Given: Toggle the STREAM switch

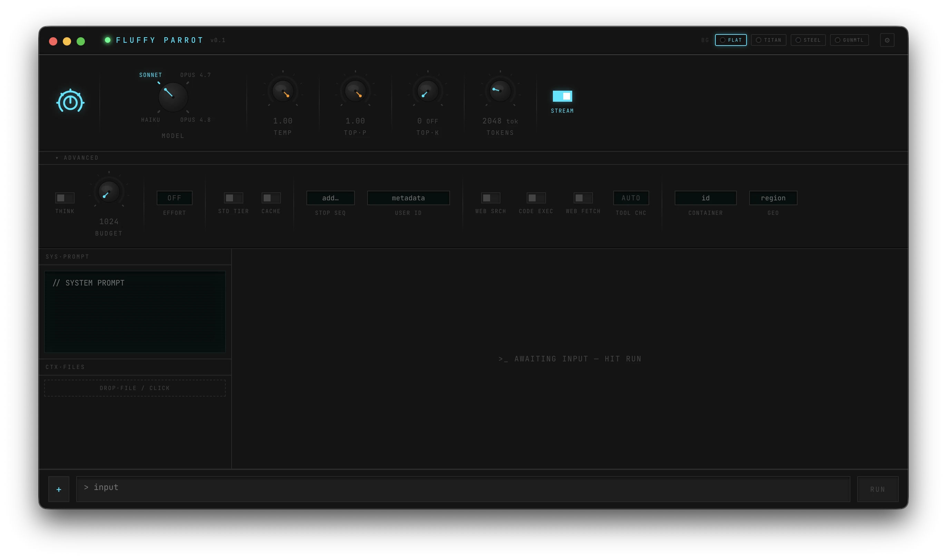Looking at the screenshot, I should [562, 96].
